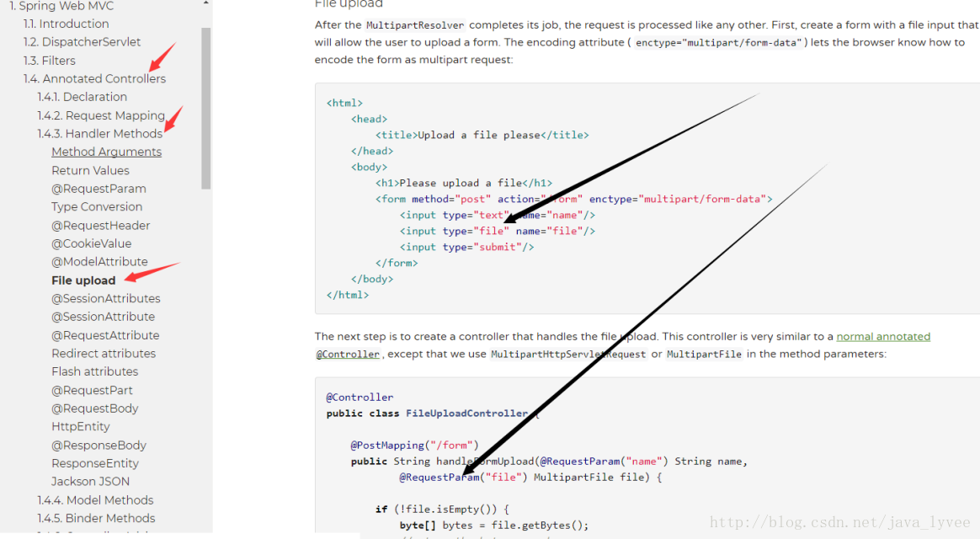Click the sidebar scroll-up arrow
The height and width of the screenshot is (539, 980).
(x=206, y=3)
